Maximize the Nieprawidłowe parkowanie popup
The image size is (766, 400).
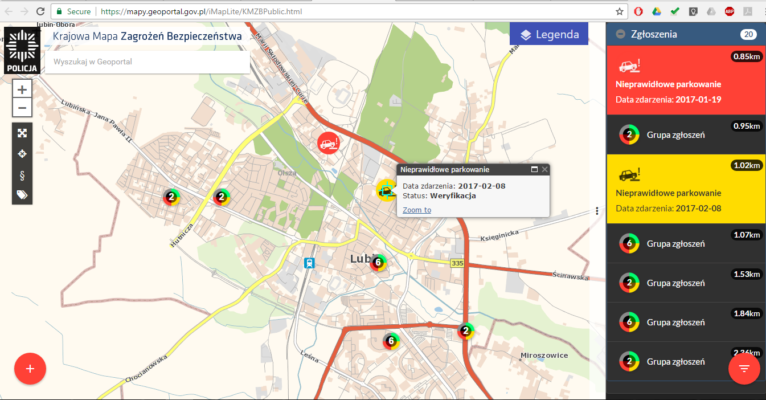[534, 169]
